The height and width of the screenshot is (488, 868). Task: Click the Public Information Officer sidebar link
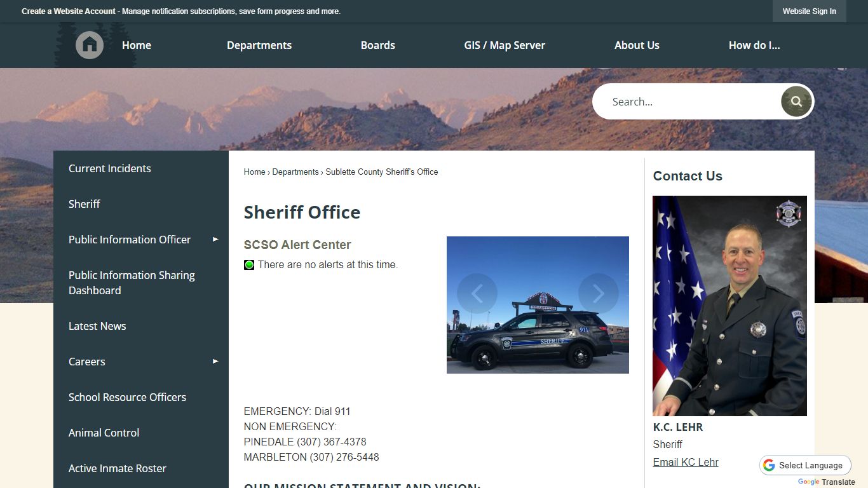coord(130,240)
